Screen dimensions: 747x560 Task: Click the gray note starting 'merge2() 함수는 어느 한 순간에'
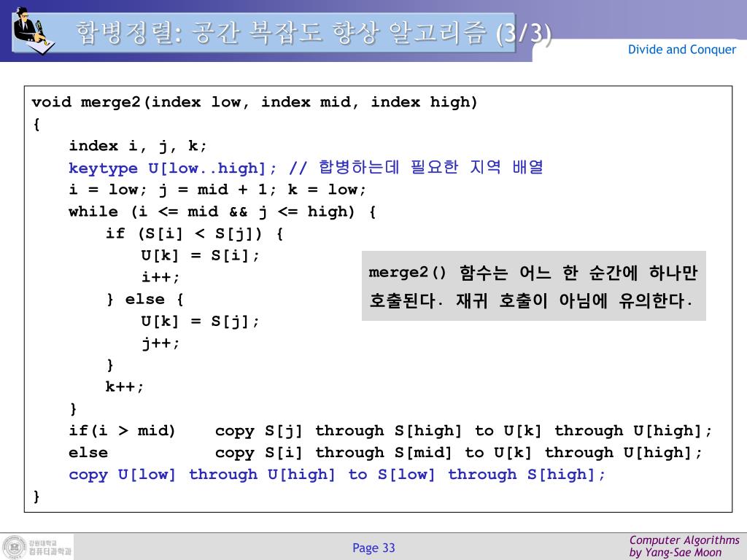[x=533, y=286]
